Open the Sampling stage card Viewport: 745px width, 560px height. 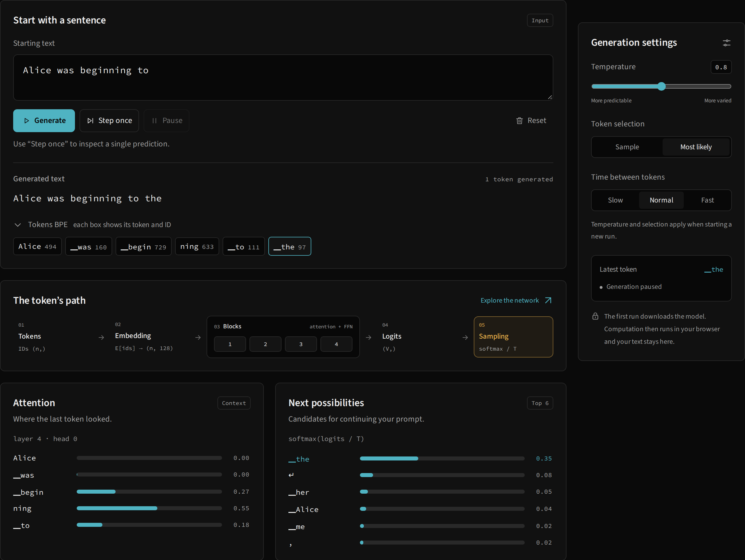[x=513, y=337]
